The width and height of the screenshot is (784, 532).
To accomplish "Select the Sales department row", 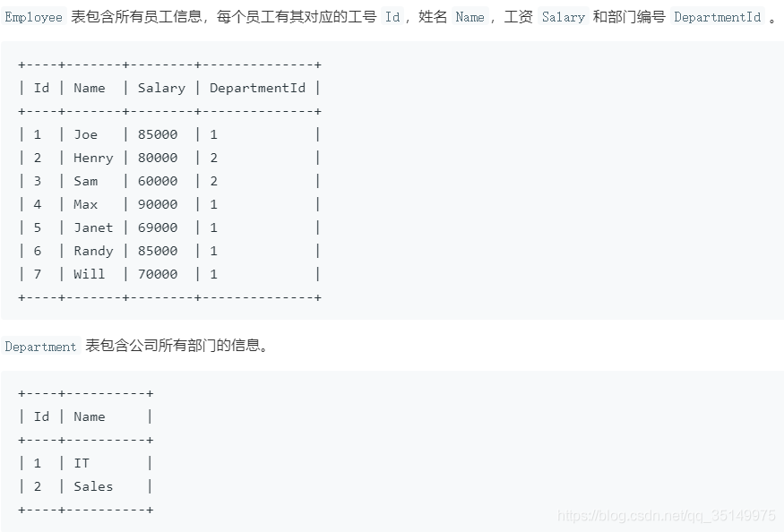I will click(x=92, y=485).
